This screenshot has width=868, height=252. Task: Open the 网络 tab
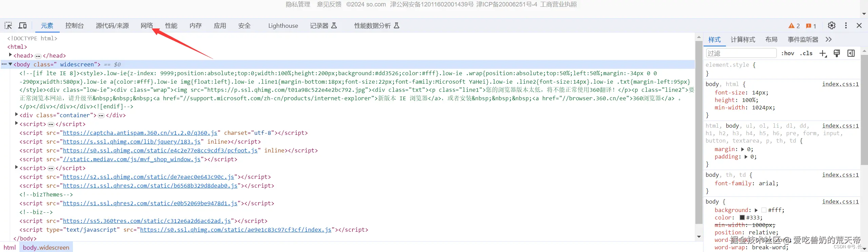(x=147, y=26)
